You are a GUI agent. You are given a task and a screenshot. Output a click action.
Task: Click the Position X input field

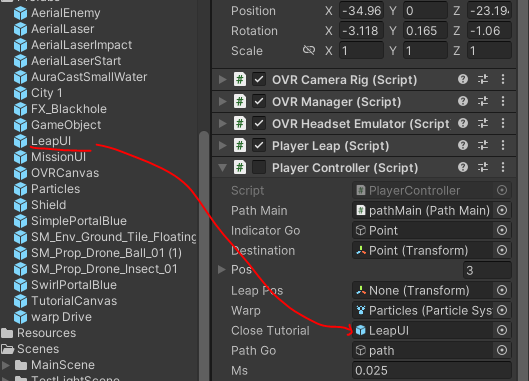pos(361,11)
